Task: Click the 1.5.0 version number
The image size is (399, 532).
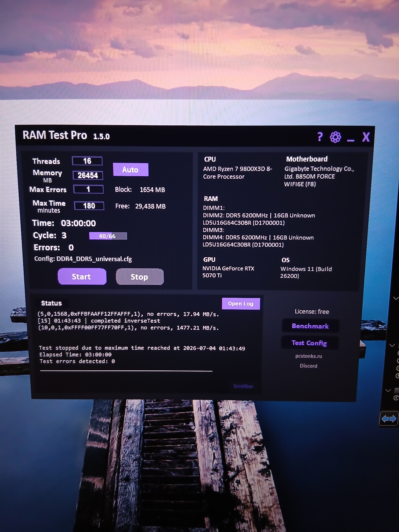Action: click(x=101, y=136)
